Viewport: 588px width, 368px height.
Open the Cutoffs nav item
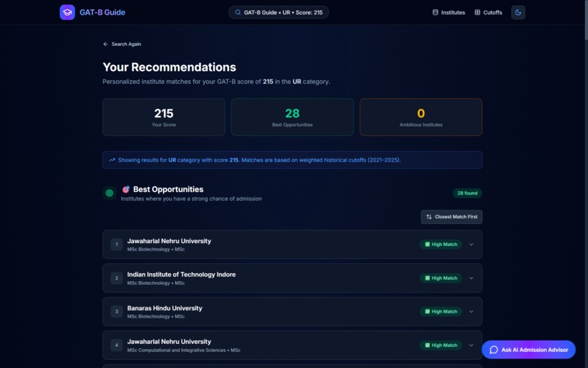488,12
